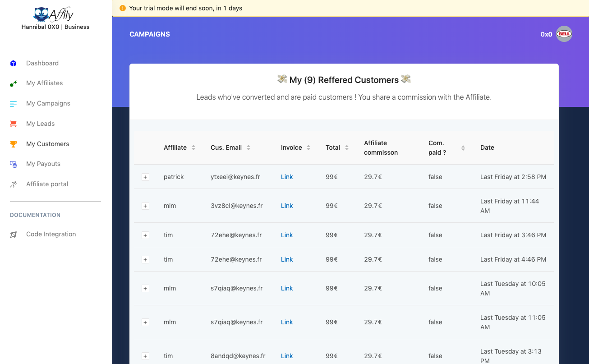Open invoice Link for Tuesday 11:05 AM row

(287, 322)
